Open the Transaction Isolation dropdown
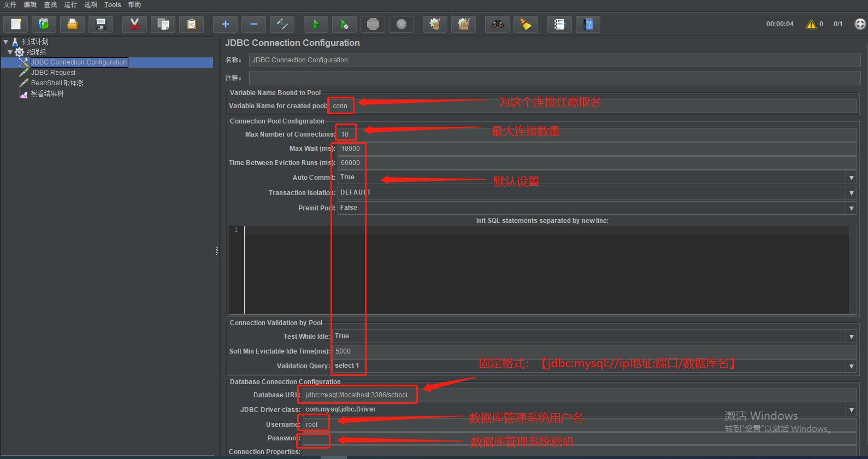The image size is (868, 459). [851, 193]
